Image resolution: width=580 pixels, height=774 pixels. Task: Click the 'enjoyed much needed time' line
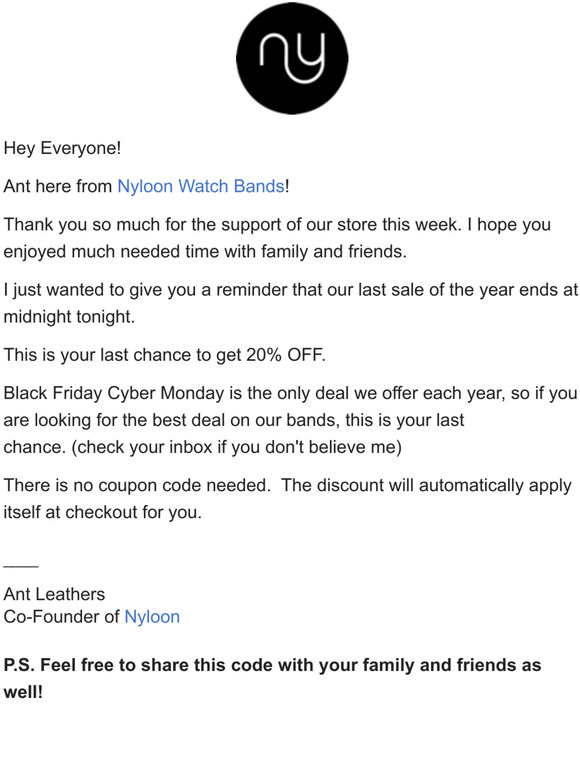click(205, 252)
